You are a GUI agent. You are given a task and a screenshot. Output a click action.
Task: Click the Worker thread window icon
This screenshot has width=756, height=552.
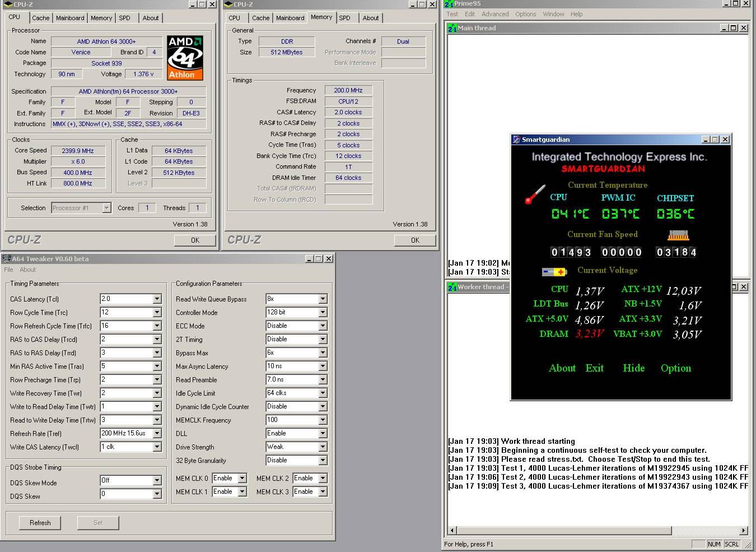[452, 287]
